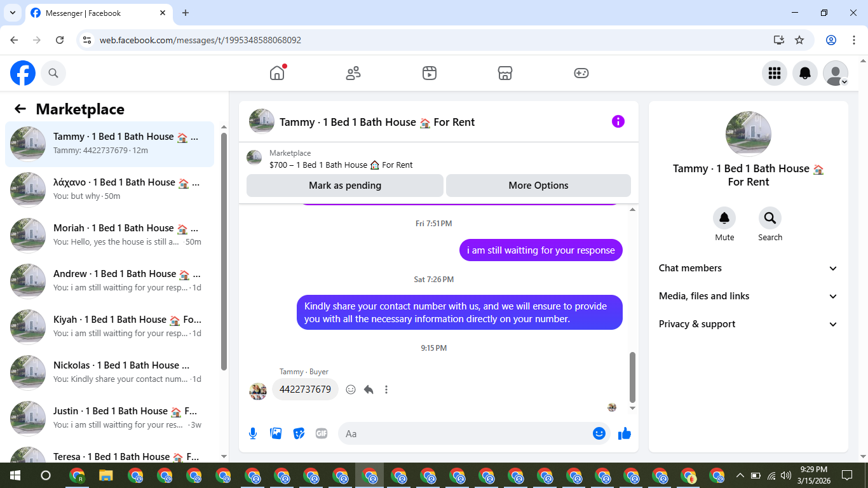The image size is (868, 488).
Task: Click More Options button
Action: (538, 186)
